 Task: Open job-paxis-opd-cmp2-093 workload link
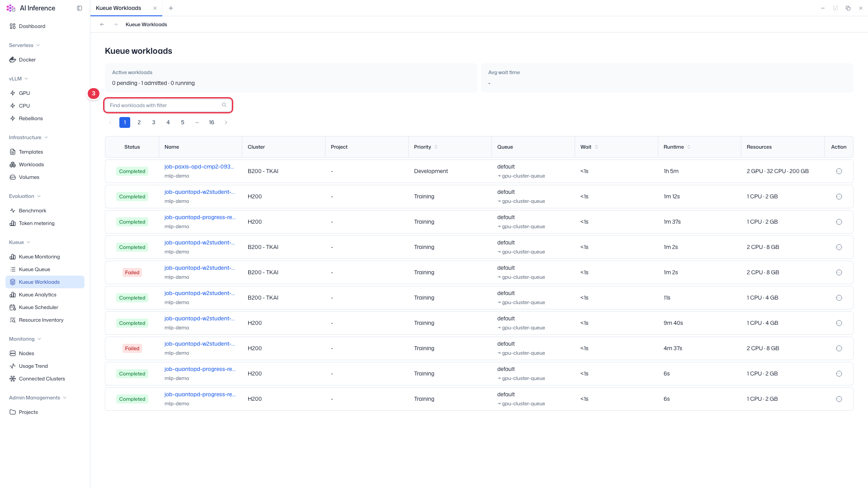point(199,167)
